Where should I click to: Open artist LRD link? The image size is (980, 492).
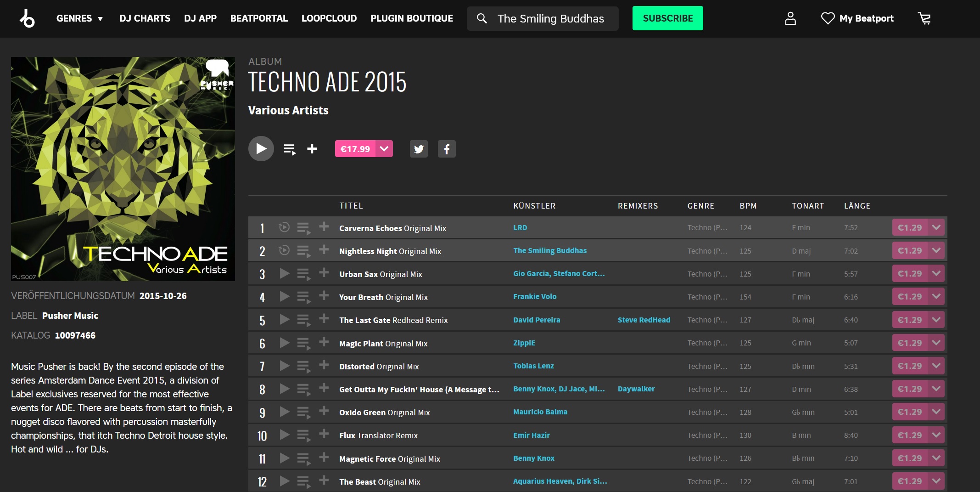[520, 227]
